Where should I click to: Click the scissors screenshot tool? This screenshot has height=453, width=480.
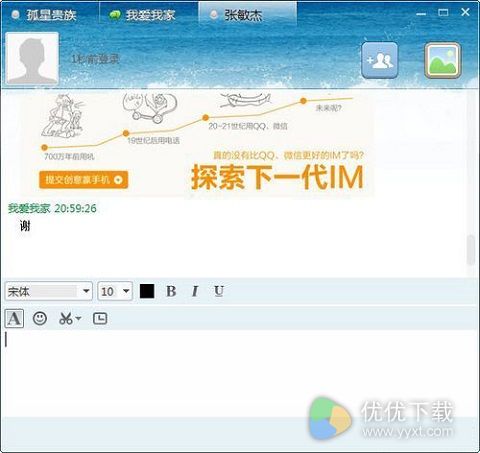(66, 319)
